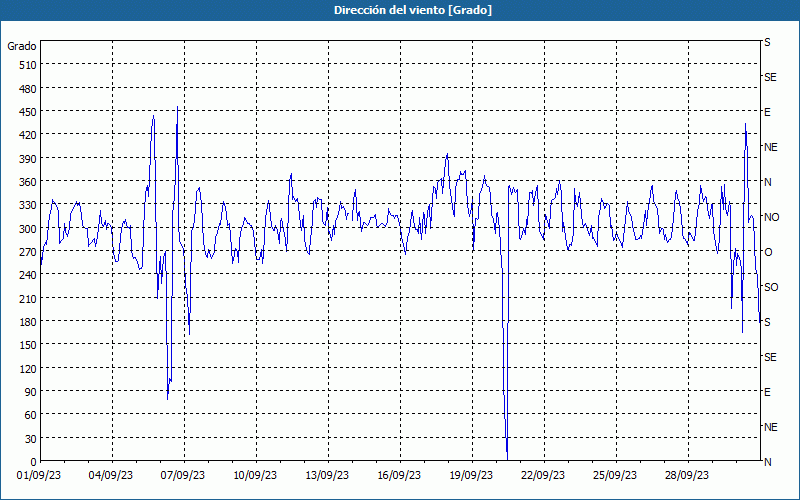Screen dimensions: 800x500
Task: Click the "N" compass label beside the 360 gridline
Action: (x=767, y=182)
